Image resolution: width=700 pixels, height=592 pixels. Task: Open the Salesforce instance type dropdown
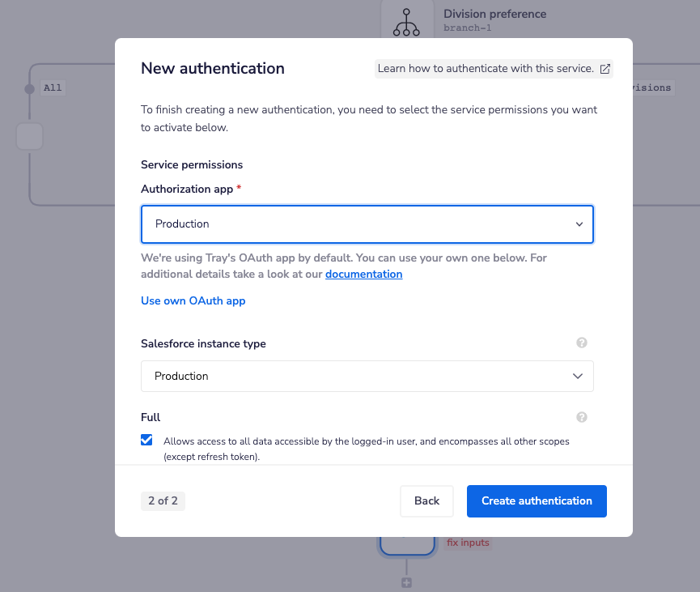click(x=367, y=377)
